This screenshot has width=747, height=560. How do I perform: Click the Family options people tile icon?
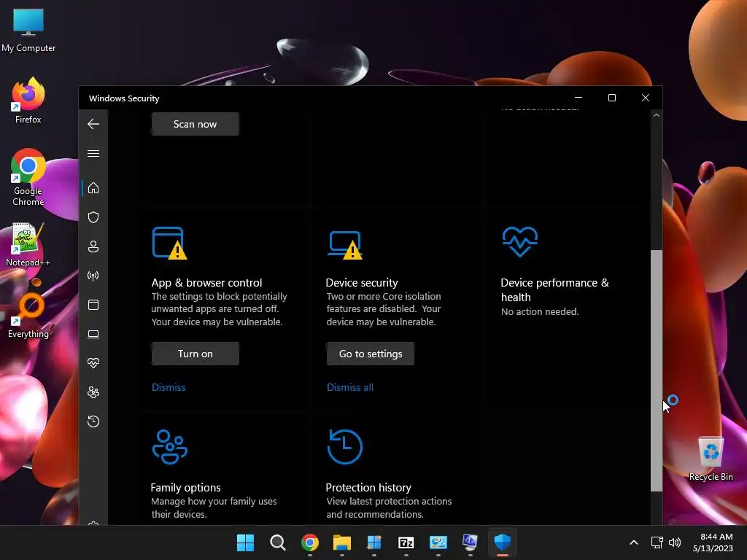(x=169, y=447)
